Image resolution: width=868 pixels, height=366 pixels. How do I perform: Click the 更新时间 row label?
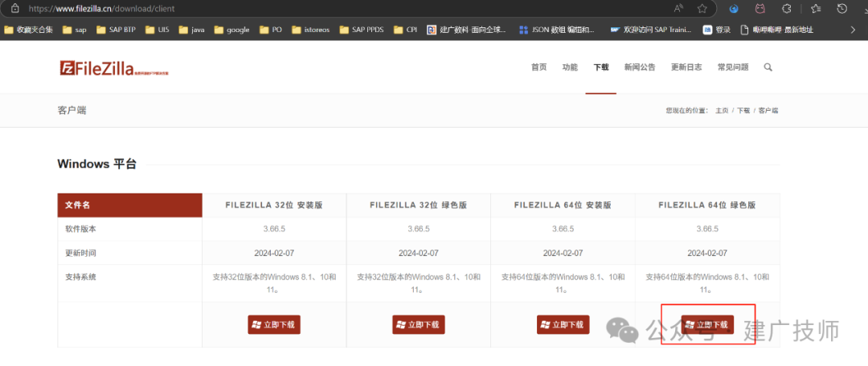click(80, 253)
